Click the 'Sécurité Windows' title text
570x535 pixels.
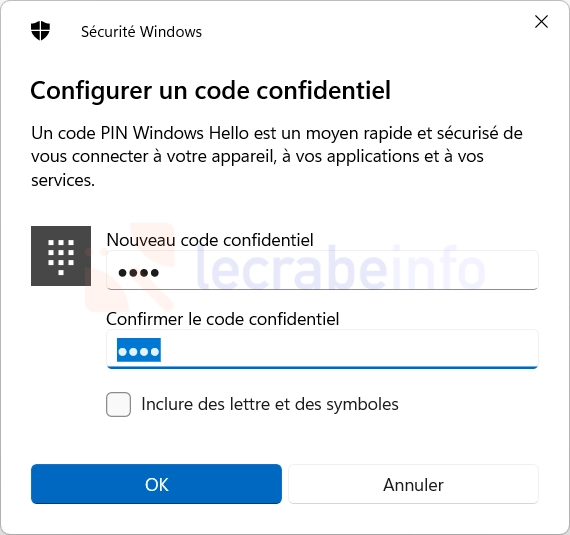[x=141, y=32]
